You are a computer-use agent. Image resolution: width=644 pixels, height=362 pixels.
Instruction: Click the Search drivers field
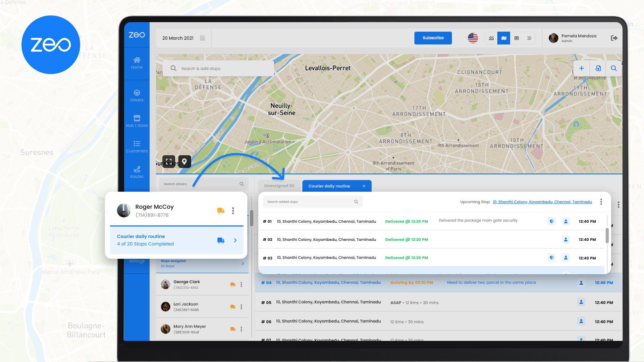(x=204, y=184)
